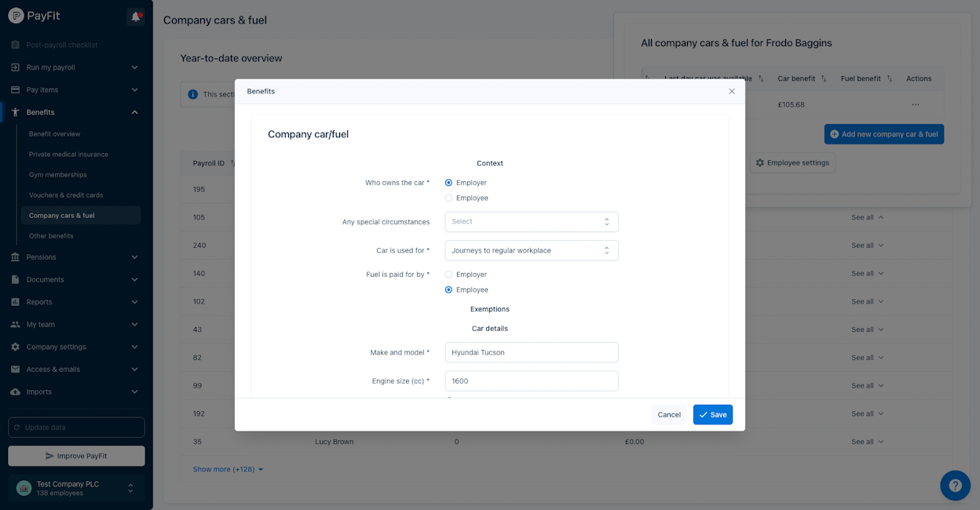Click the Post-payroll checklist clipboard icon
Viewport: 980px width, 510px height.
click(x=15, y=45)
